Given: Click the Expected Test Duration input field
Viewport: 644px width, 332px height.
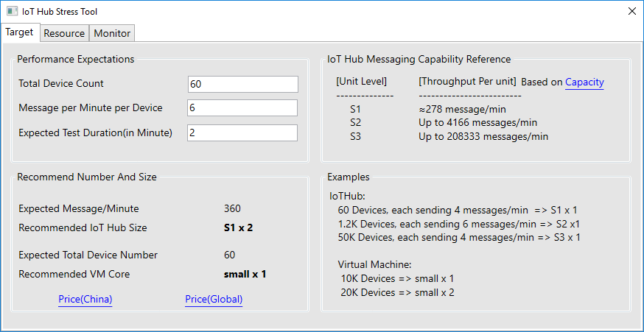Looking at the screenshot, I should [x=242, y=133].
